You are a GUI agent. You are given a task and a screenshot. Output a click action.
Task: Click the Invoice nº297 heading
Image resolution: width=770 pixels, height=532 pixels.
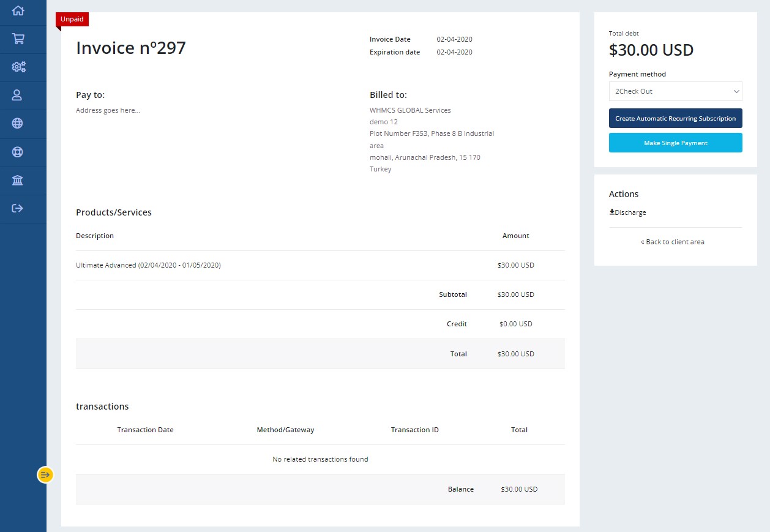(x=130, y=48)
